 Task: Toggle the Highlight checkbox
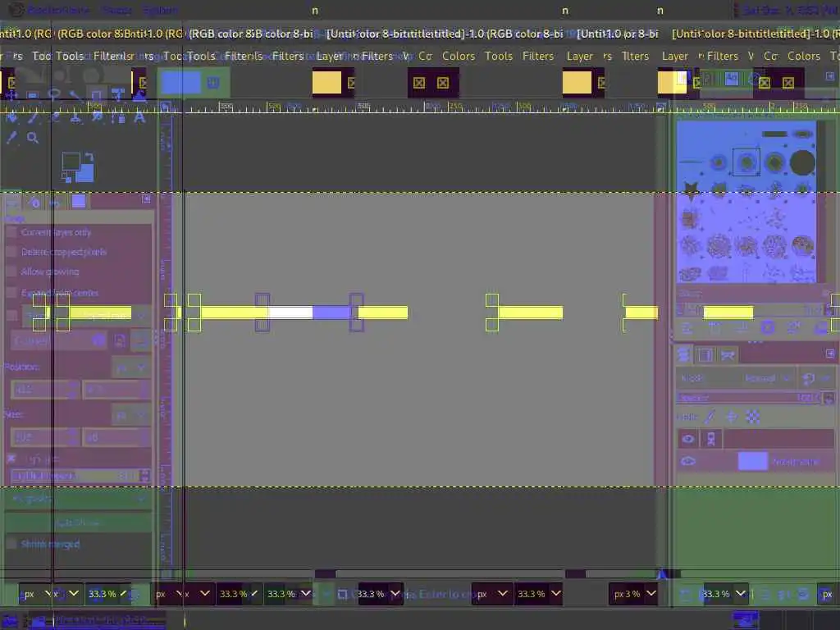[x=11, y=459]
